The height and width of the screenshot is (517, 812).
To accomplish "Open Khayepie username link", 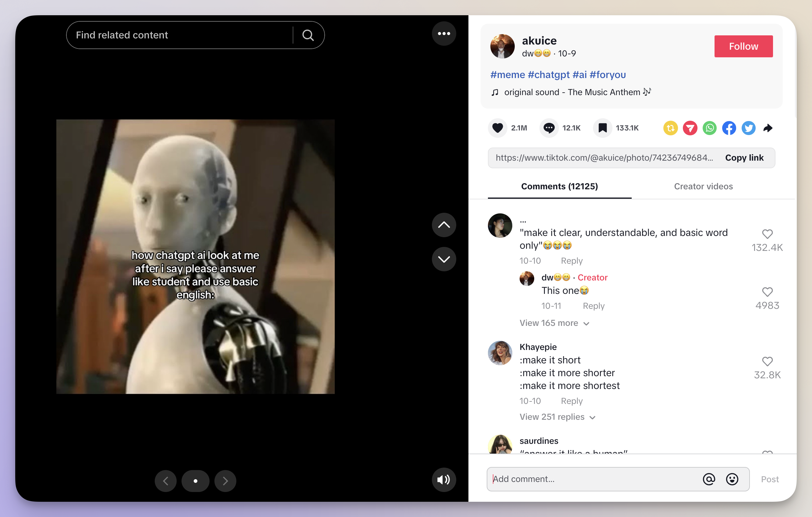I will click(x=538, y=347).
